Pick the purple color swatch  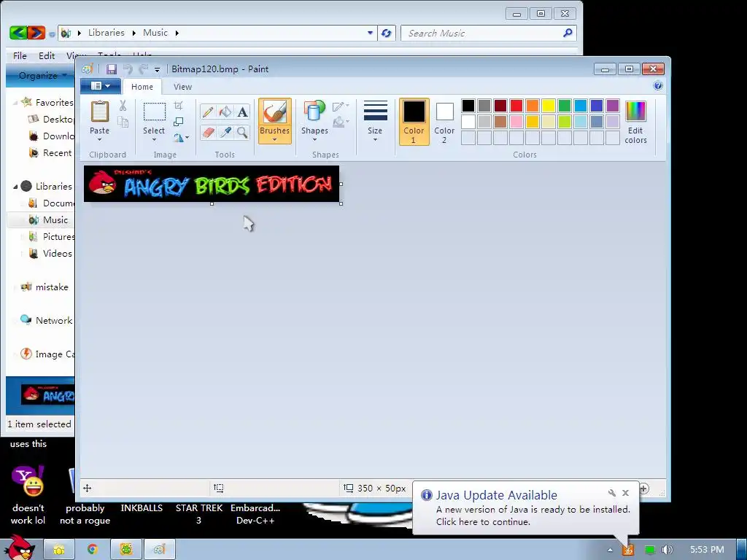tap(613, 105)
